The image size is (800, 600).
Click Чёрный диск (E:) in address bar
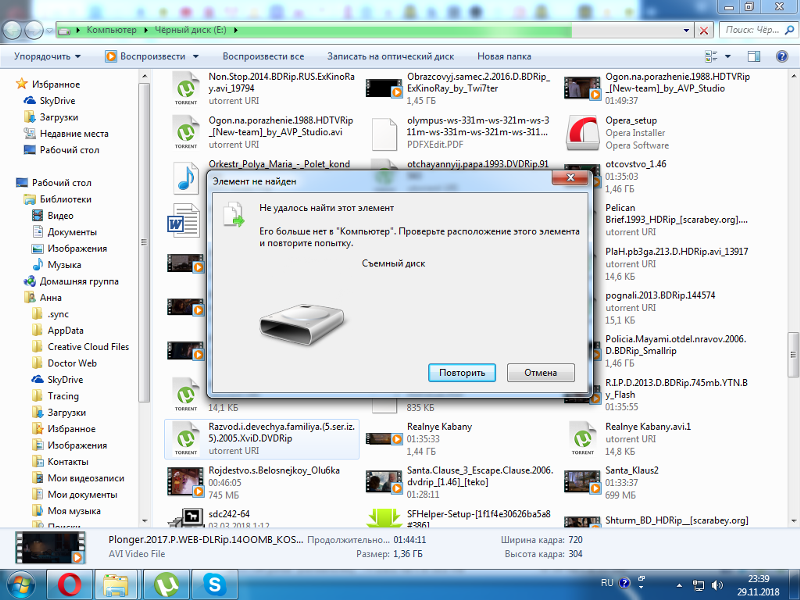(x=190, y=30)
